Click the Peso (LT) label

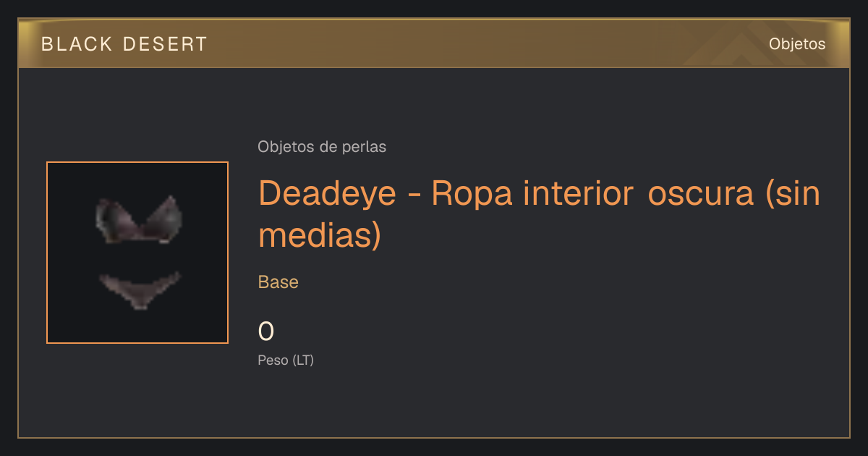pyautogui.click(x=286, y=360)
